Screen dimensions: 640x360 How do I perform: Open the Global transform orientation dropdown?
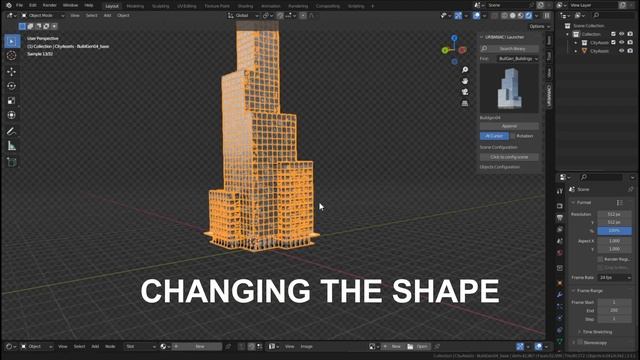244,16
